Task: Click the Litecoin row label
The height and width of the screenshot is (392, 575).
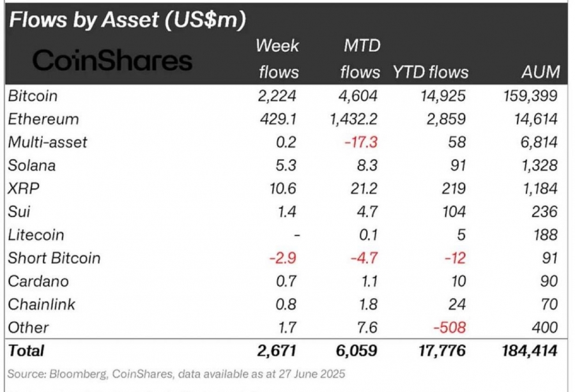Action: click(x=36, y=235)
